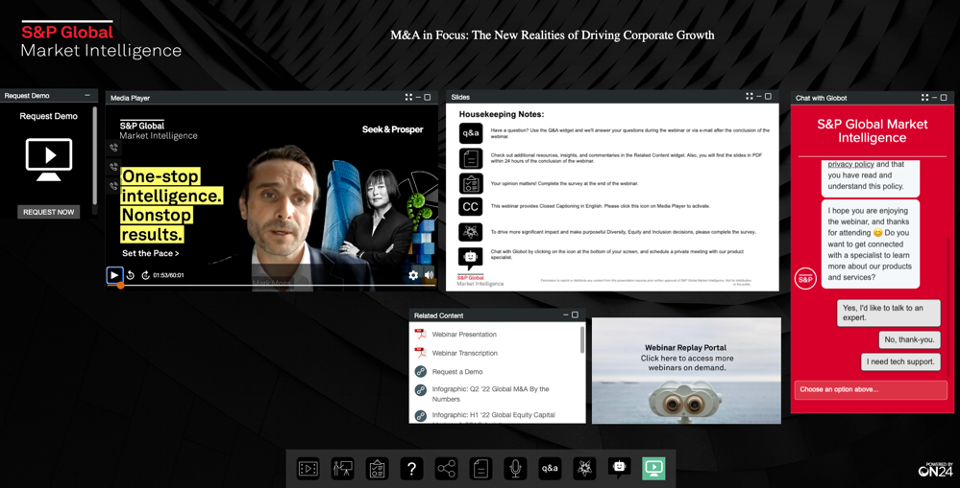The width and height of the screenshot is (960, 488).
Task: Click the microphone icon in dock
Action: point(515,467)
